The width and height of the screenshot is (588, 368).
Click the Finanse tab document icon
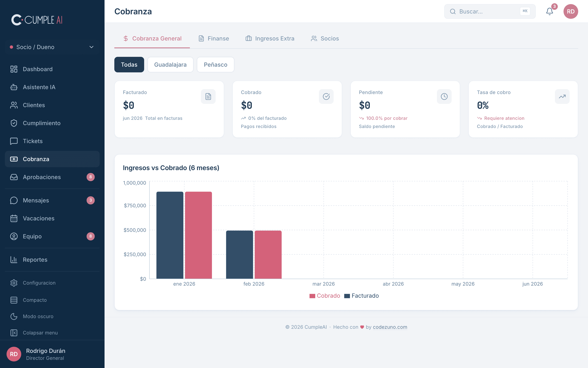201,38
